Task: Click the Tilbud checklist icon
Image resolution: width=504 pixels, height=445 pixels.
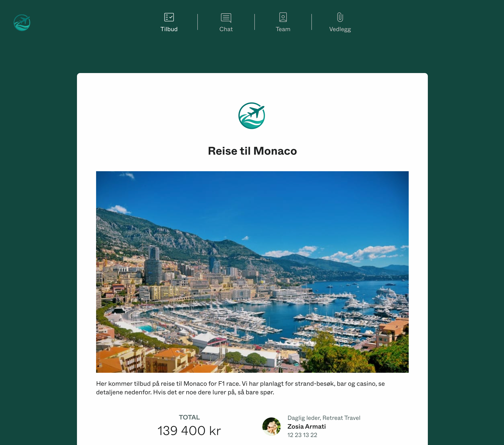Action: (169, 17)
